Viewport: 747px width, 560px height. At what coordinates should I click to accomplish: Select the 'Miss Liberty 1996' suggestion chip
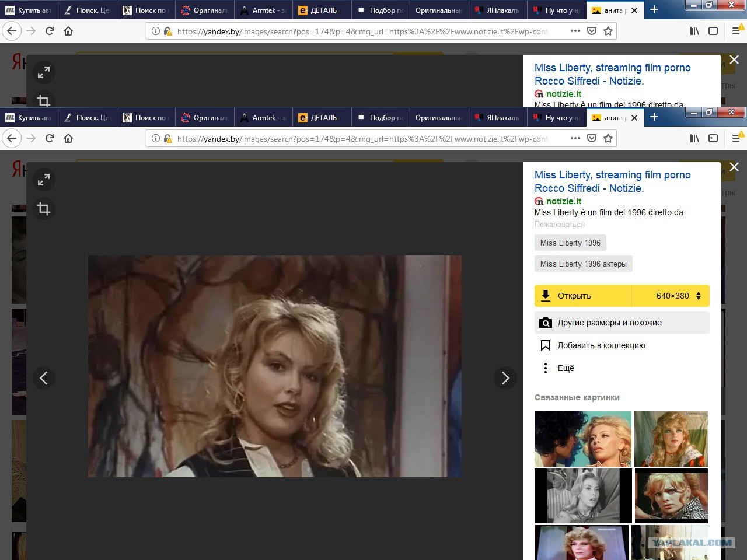(570, 243)
